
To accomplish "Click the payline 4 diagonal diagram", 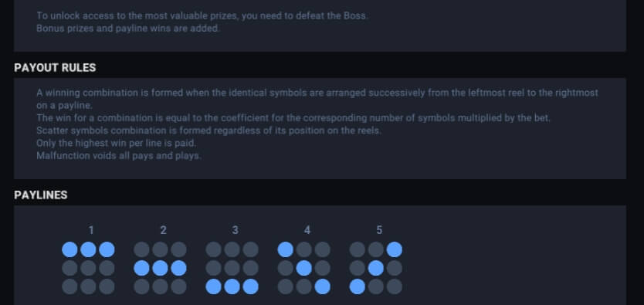I will pyautogui.click(x=304, y=268).
